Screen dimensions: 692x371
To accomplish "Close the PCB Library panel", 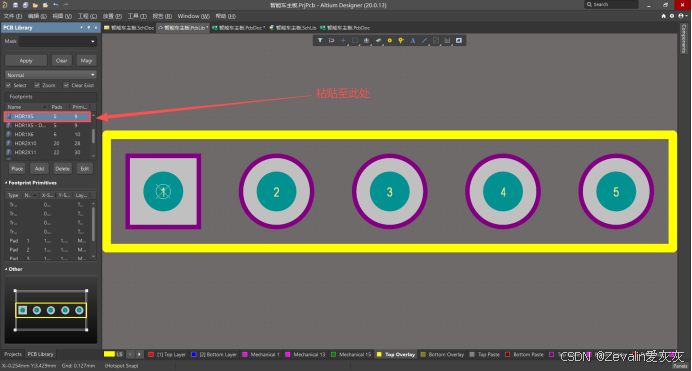I will (96, 27).
